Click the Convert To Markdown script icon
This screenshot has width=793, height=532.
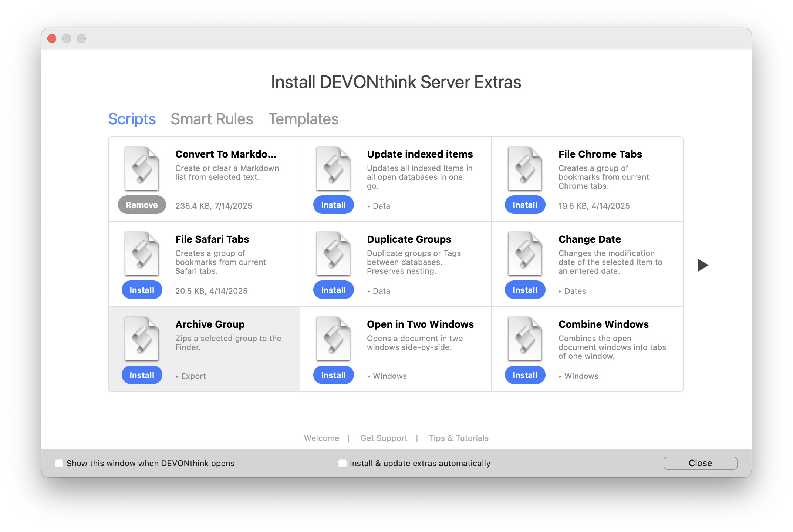coord(142,169)
